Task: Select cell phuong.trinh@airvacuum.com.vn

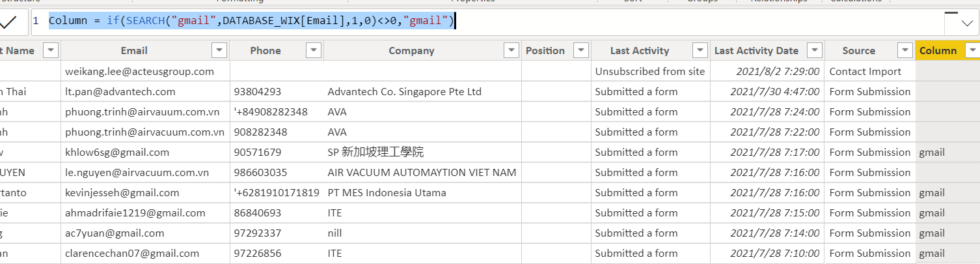Action: [x=144, y=132]
